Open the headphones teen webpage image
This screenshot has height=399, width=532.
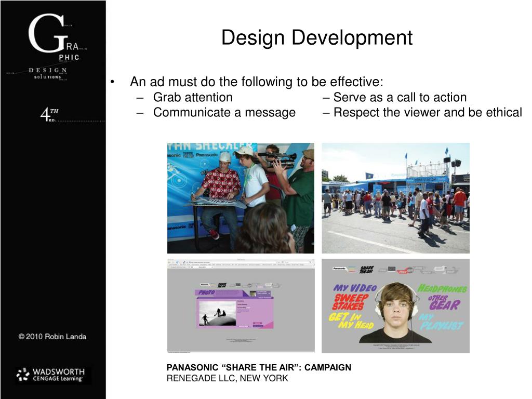pos(395,306)
